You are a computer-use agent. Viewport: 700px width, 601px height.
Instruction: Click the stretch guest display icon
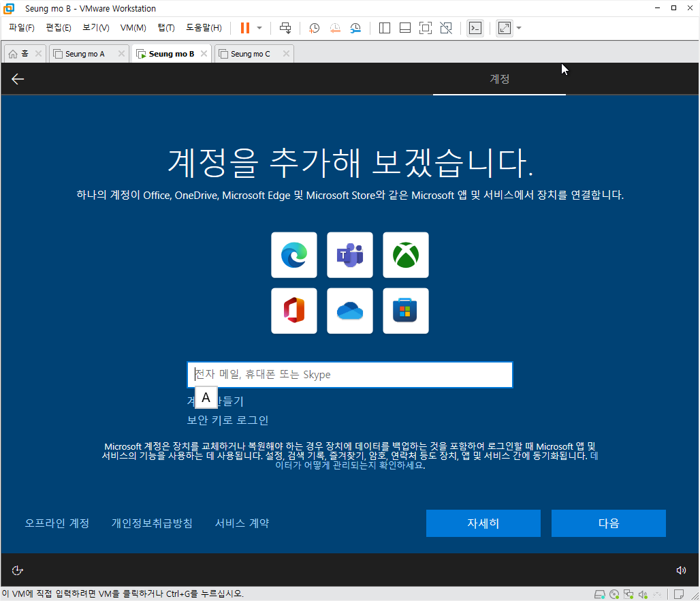[x=505, y=28]
